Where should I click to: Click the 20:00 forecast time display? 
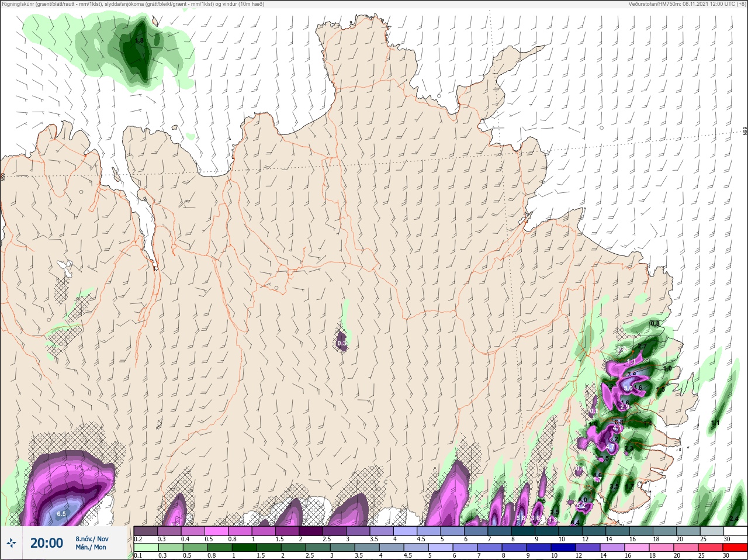click(x=47, y=543)
